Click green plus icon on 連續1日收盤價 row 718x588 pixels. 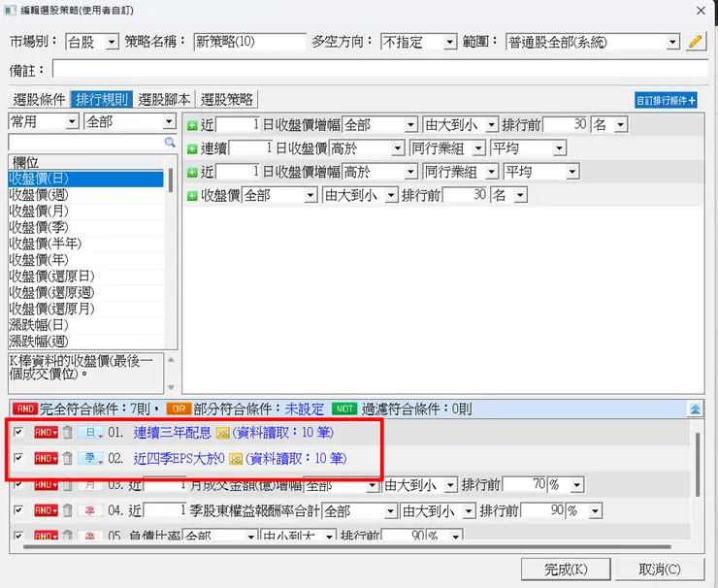point(192,148)
